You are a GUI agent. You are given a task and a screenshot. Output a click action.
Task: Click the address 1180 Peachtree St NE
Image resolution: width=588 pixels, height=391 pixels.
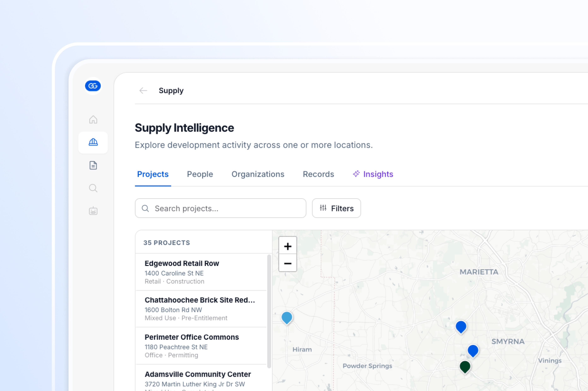[176, 347]
